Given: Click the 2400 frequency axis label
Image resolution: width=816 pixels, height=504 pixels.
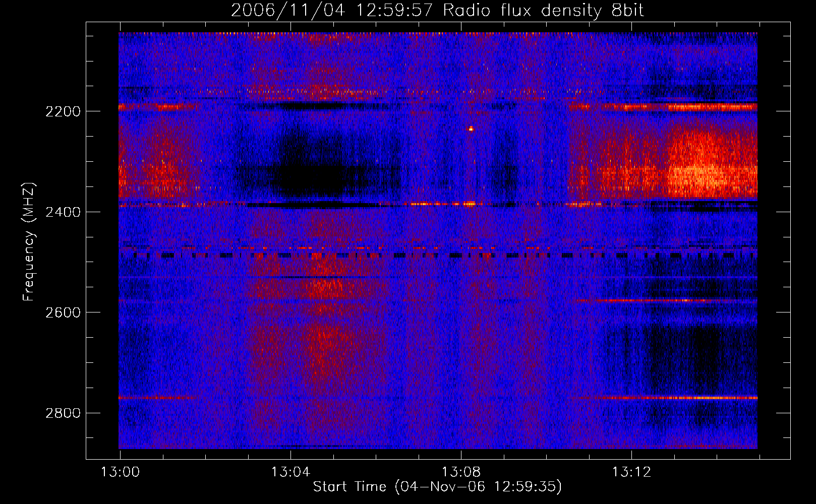Looking at the screenshot, I should tap(63, 212).
